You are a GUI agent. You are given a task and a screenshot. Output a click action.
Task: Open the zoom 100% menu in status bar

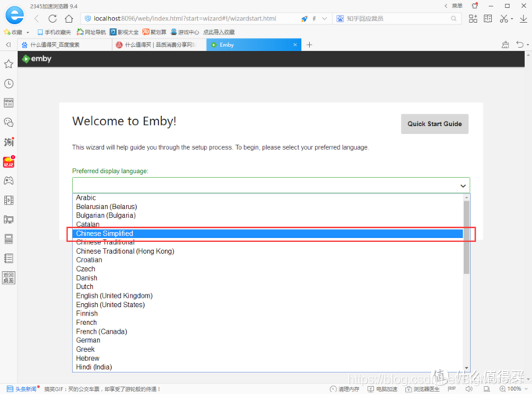[x=514, y=389]
